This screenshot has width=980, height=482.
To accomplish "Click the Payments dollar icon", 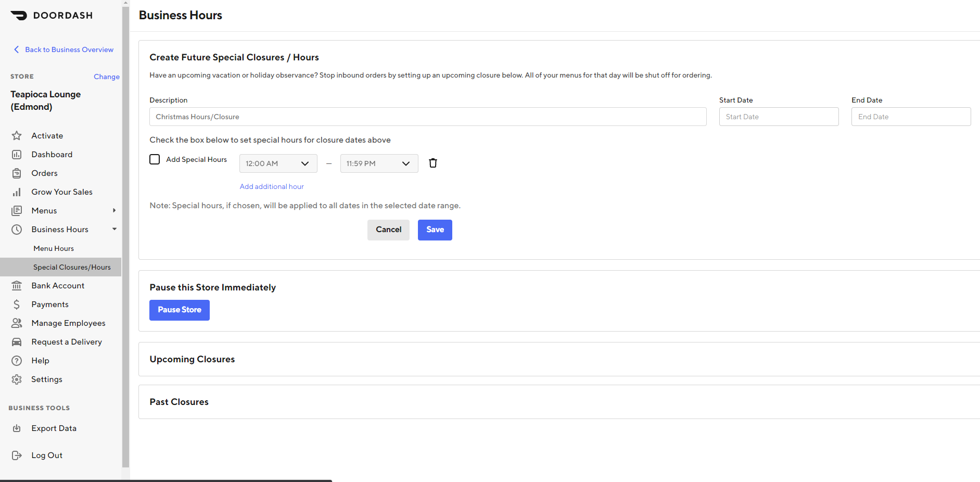I will [17, 305].
